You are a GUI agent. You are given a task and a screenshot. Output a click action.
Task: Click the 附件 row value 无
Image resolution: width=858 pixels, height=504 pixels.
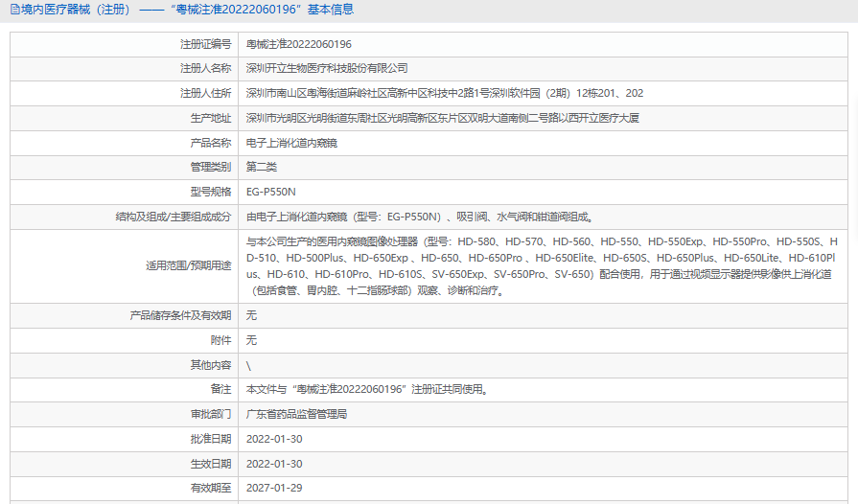coord(251,340)
